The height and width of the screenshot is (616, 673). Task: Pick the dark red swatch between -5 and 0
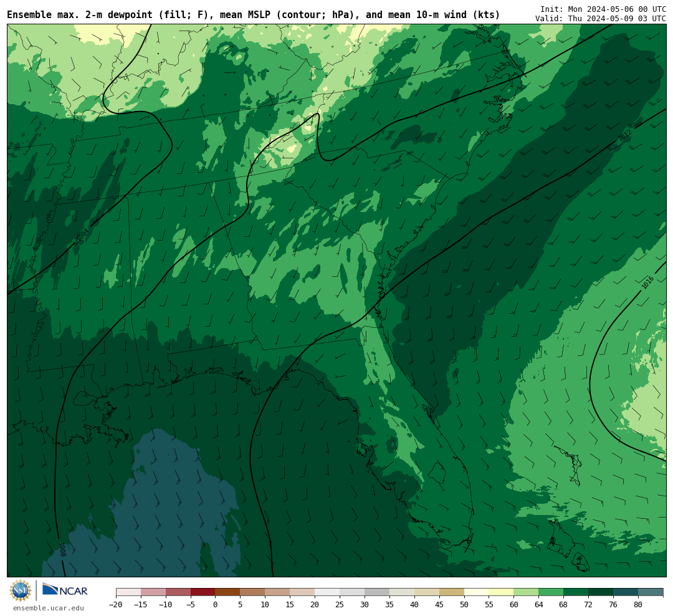click(x=203, y=592)
